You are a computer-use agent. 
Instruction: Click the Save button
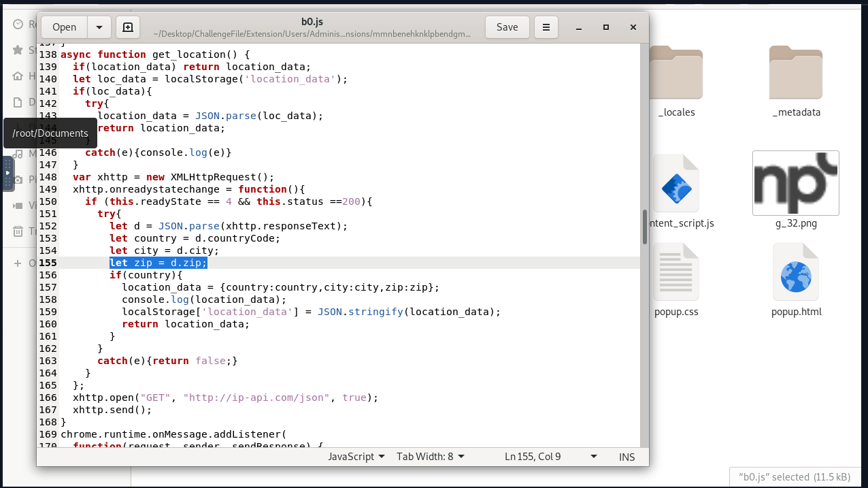pyautogui.click(x=507, y=27)
